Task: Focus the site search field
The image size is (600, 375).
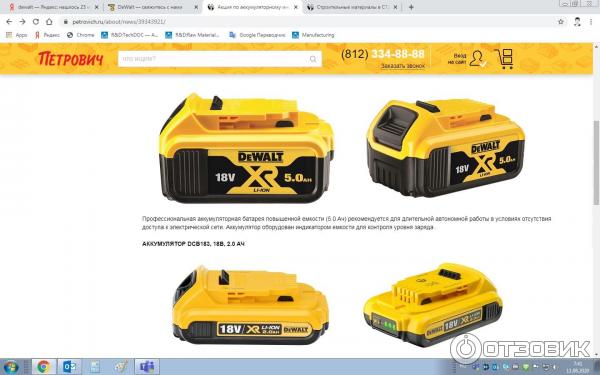Action: pyautogui.click(x=220, y=59)
